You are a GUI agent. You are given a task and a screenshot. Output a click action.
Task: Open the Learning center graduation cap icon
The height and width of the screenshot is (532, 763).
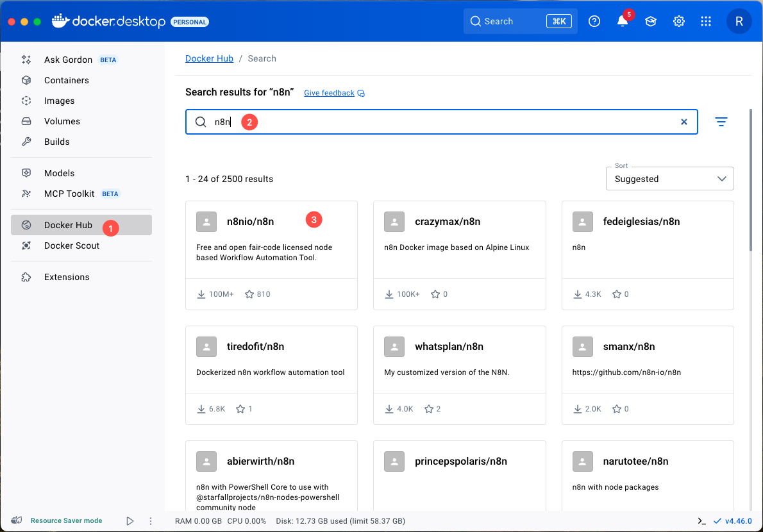click(x=651, y=21)
